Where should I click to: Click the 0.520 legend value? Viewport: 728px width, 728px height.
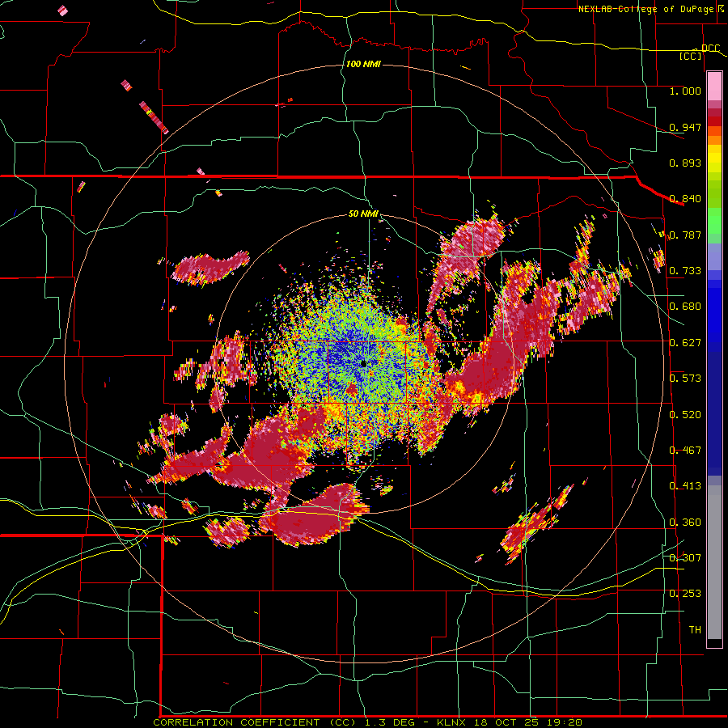pos(685,415)
